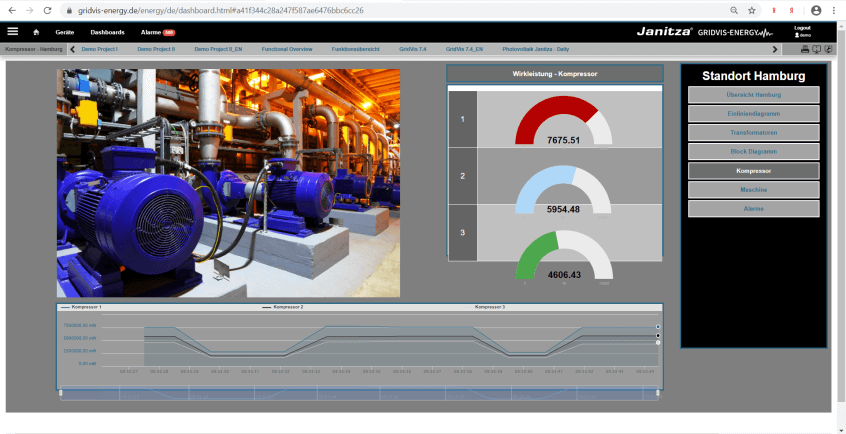
Task: Click the compressor room photo
Action: (228, 183)
